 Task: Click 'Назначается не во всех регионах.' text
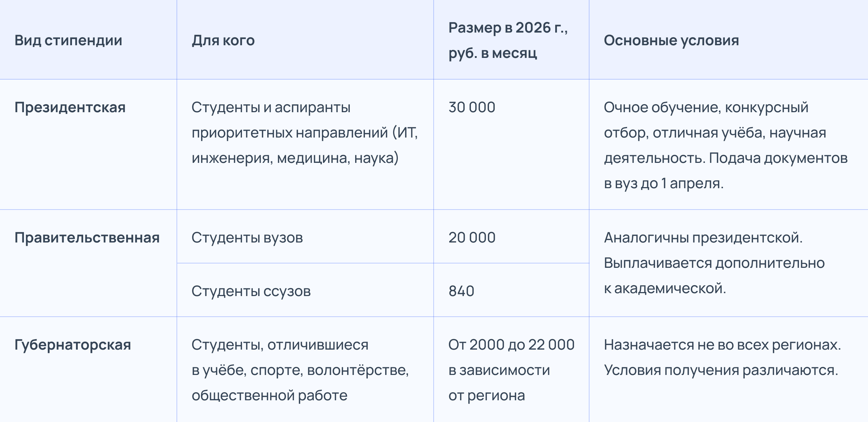point(722,345)
